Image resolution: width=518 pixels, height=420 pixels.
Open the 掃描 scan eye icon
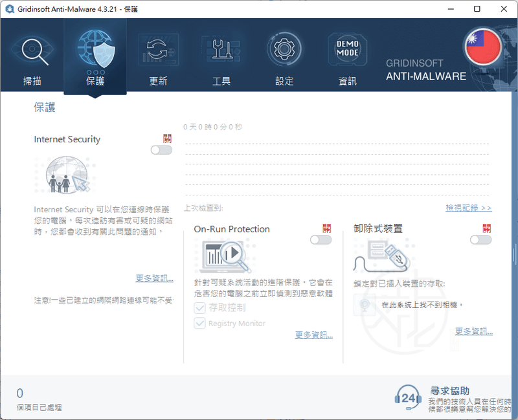(32, 50)
